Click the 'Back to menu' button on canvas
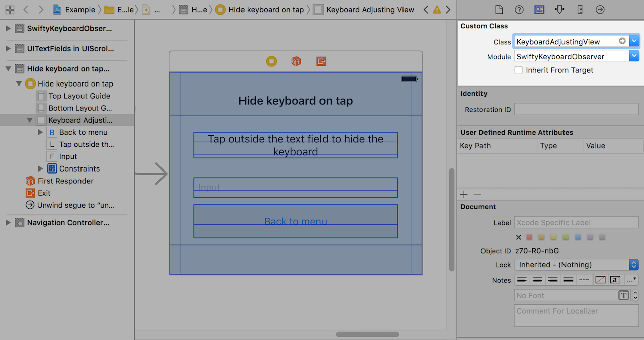Viewport: 644px width, 340px height. [296, 221]
